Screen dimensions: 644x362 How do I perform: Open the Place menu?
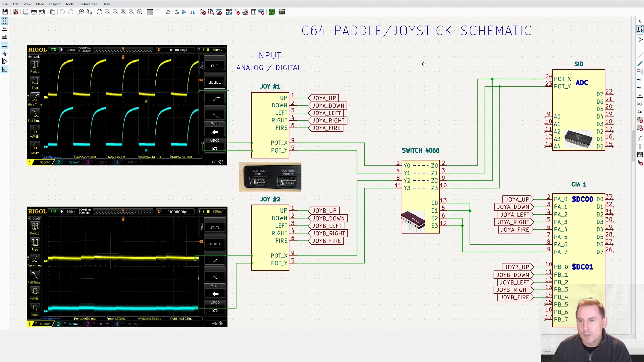pos(40,4)
